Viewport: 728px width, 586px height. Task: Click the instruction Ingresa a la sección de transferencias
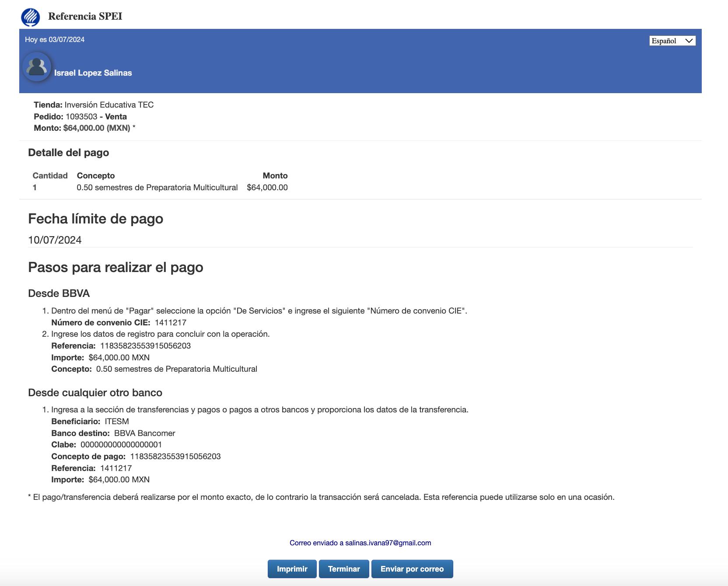pyautogui.click(x=260, y=410)
